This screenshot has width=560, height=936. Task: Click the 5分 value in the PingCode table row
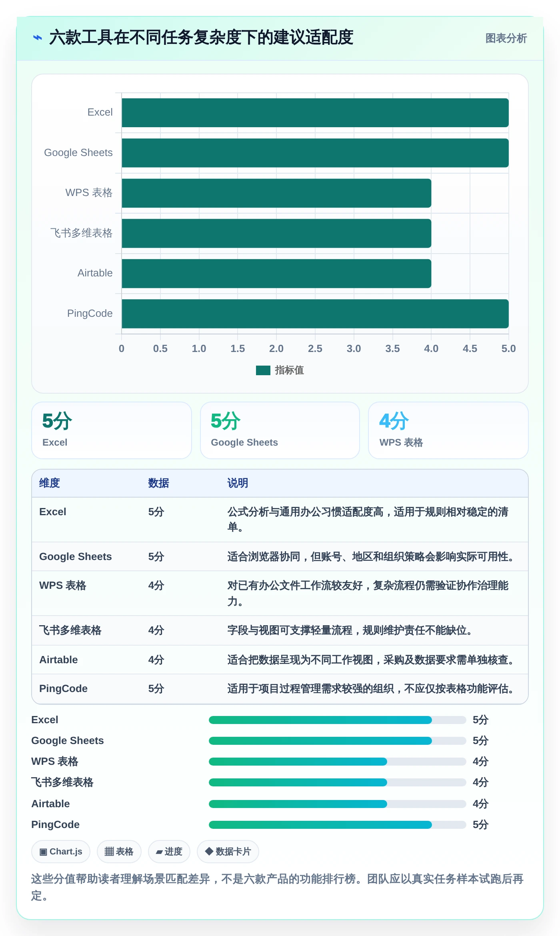[x=156, y=689]
